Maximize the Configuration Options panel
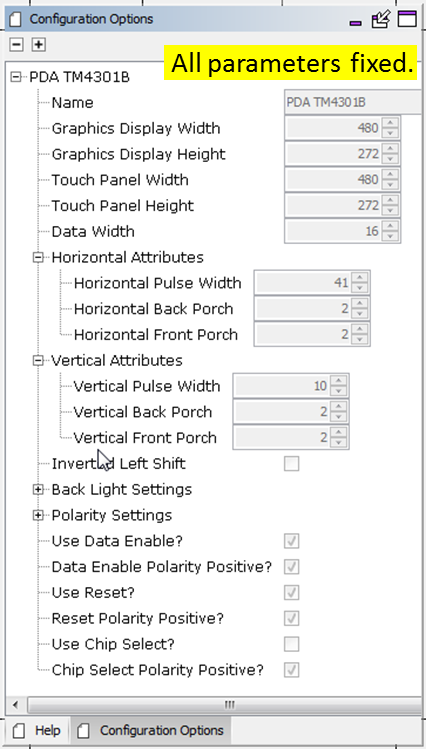The image size is (432, 749). point(407,19)
